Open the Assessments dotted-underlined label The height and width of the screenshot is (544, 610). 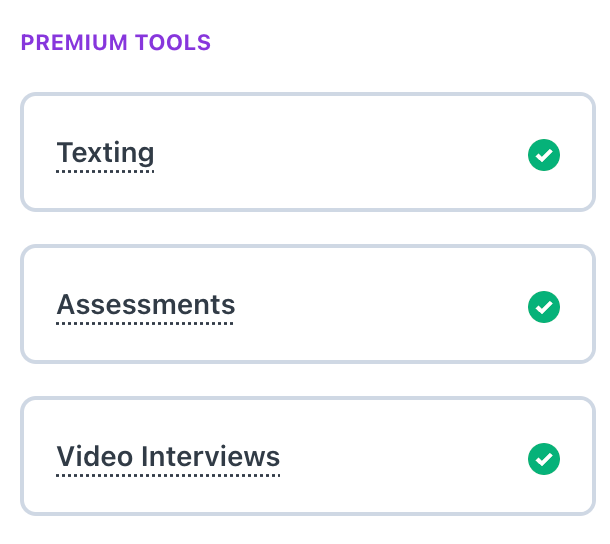point(145,307)
